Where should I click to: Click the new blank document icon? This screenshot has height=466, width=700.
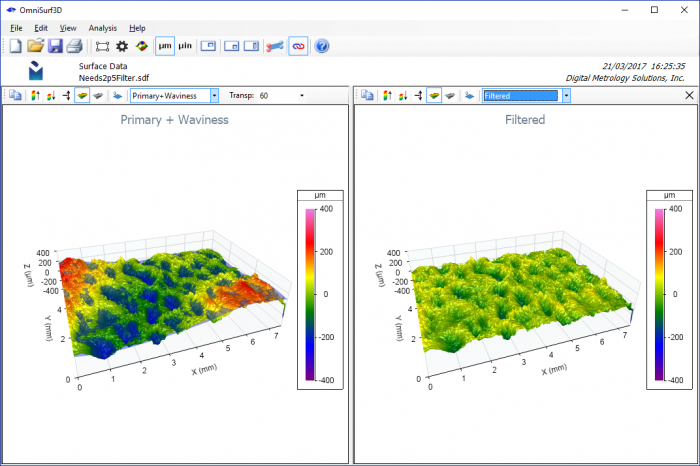(x=16, y=46)
